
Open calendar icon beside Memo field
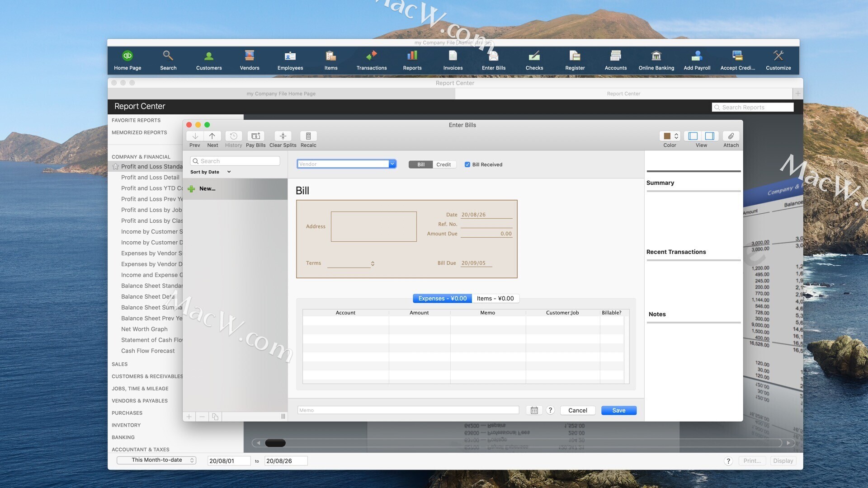coord(534,410)
